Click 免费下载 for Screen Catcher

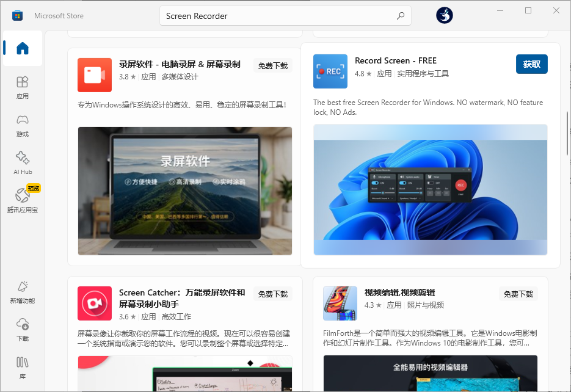coord(272,293)
